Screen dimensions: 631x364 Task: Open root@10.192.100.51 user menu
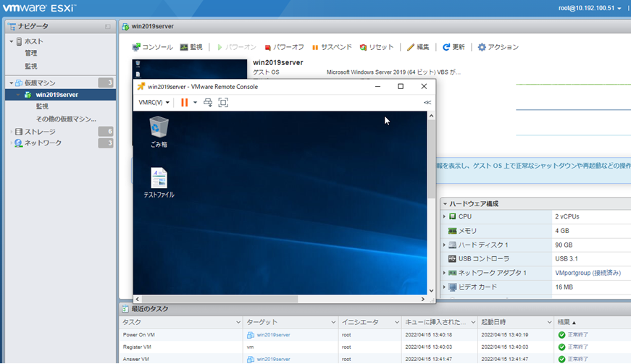point(584,8)
